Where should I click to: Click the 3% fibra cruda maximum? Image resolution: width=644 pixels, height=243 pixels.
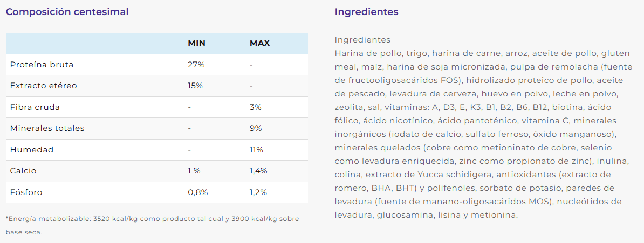pyautogui.click(x=256, y=107)
